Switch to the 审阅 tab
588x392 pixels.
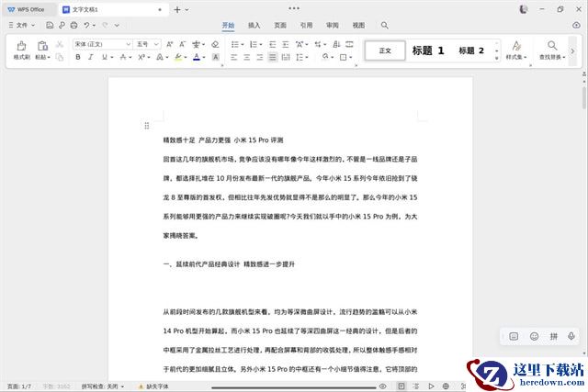(333, 25)
